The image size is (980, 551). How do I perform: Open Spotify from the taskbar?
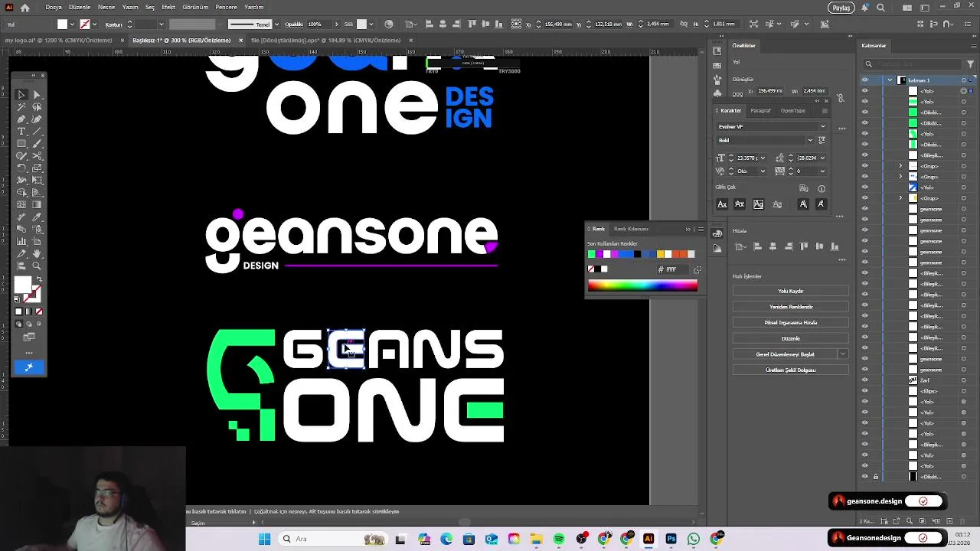coord(559,540)
